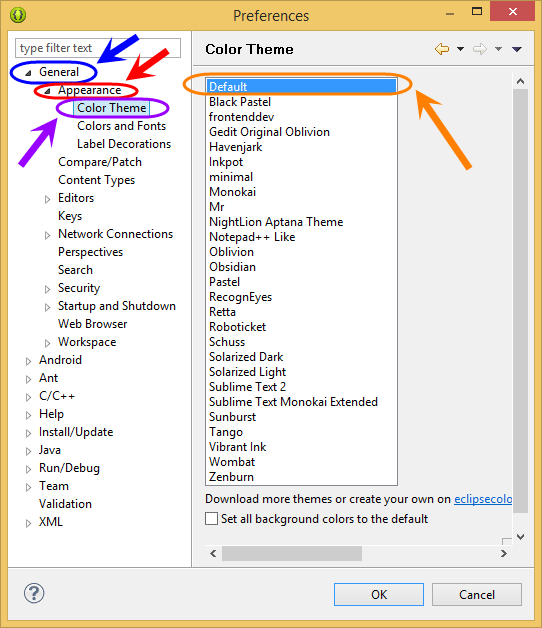This screenshot has height=628, width=542.
Task: Expand the Ant preferences node
Action: coord(28,379)
